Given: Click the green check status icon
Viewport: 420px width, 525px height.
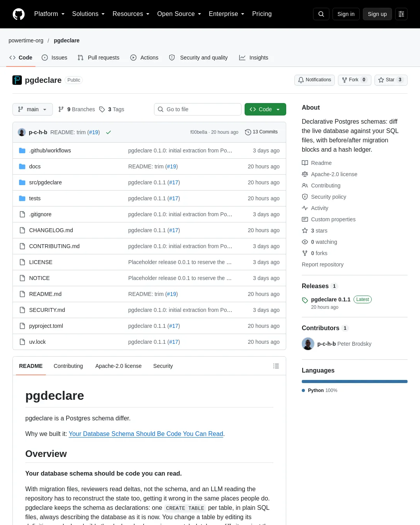Looking at the screenshot, I should (x=108, y=132).
